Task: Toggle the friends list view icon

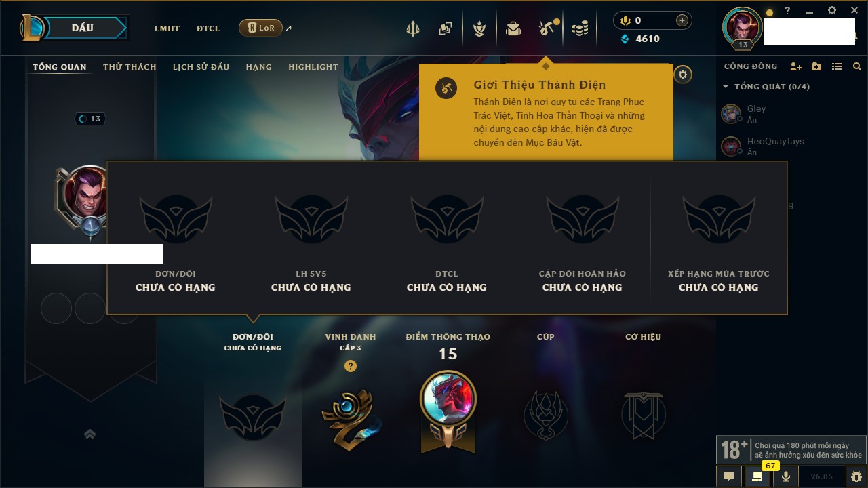Action: click(x=837, y=66)
